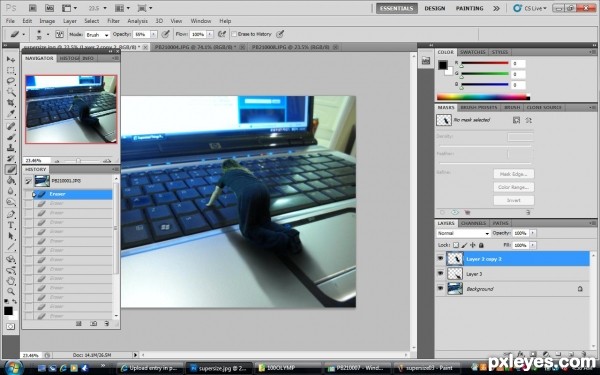Image resolution: width=600 pixels, height=375 pixels.
Task: Select the Spot Healing Brush tool
Action: pyautogui.click(x=11, y=126)
